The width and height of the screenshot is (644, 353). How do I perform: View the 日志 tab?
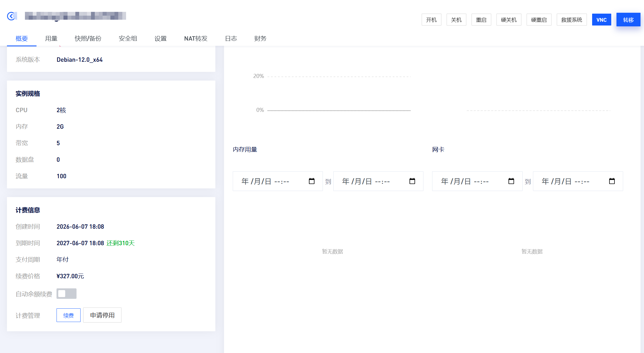click(x=231, y=39)
